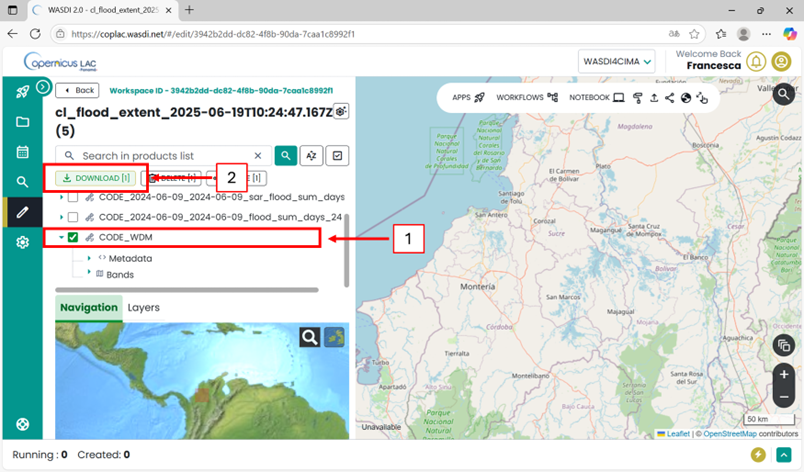Viewport: 804px width, 472px height.
Task: Select the Bands tree item
Action: [120, 275]
